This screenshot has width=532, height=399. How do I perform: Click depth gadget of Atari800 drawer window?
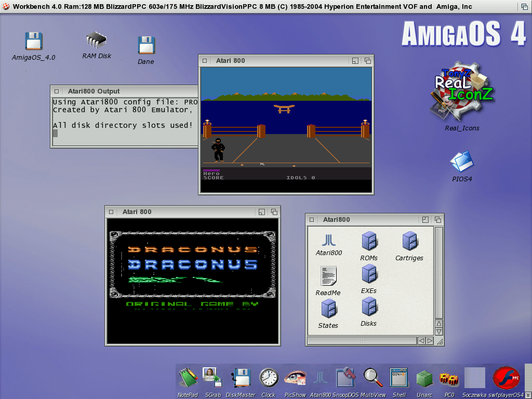coord(438,220)
